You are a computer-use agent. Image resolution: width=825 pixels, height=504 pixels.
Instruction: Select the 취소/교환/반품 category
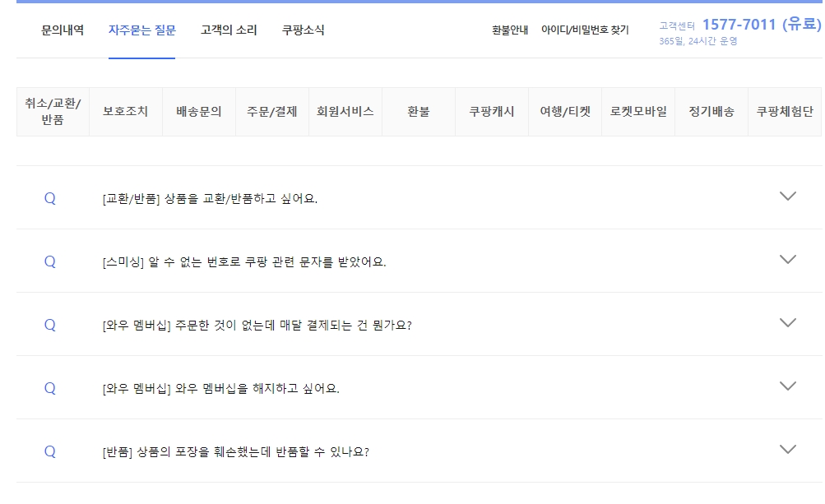pyautogui.click(x=52, y=112)
